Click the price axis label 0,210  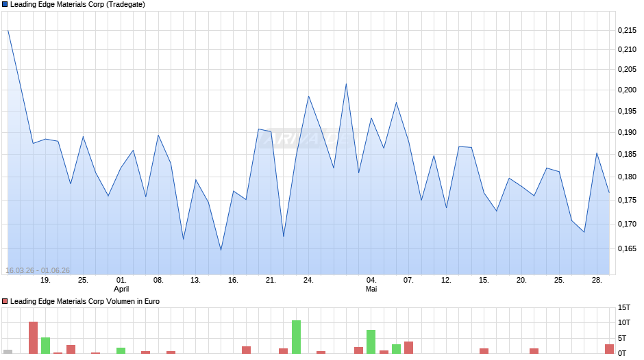click(x=627, y=50)
